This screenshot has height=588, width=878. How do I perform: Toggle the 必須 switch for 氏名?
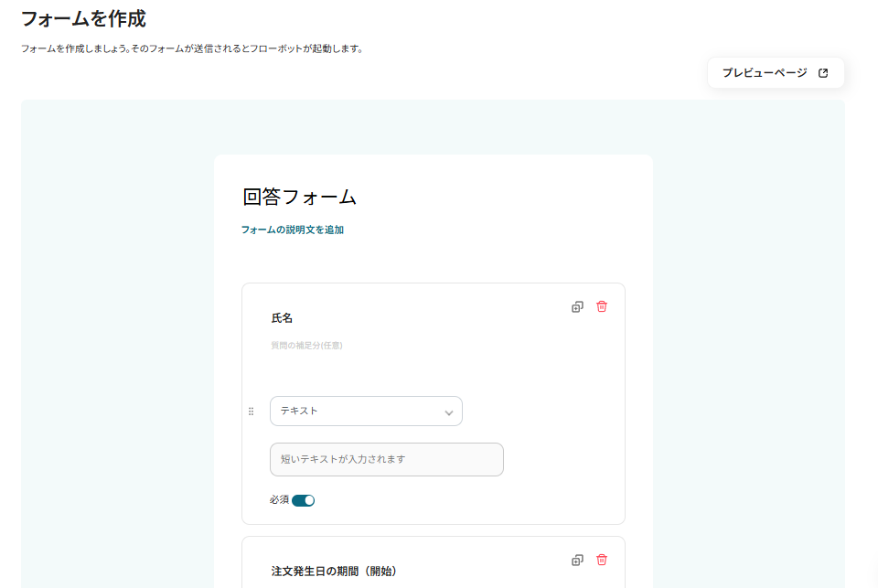pyautogui.click(x=303, y=500)
